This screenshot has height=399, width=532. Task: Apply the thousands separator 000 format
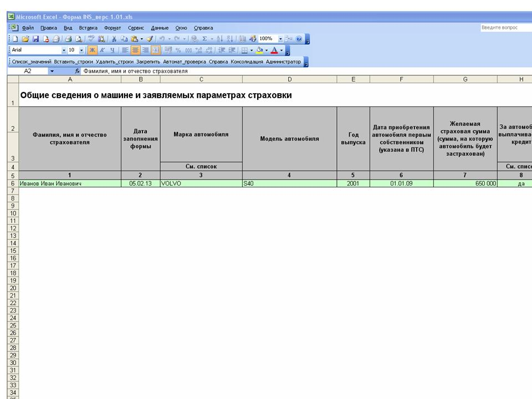coord(188,50)
